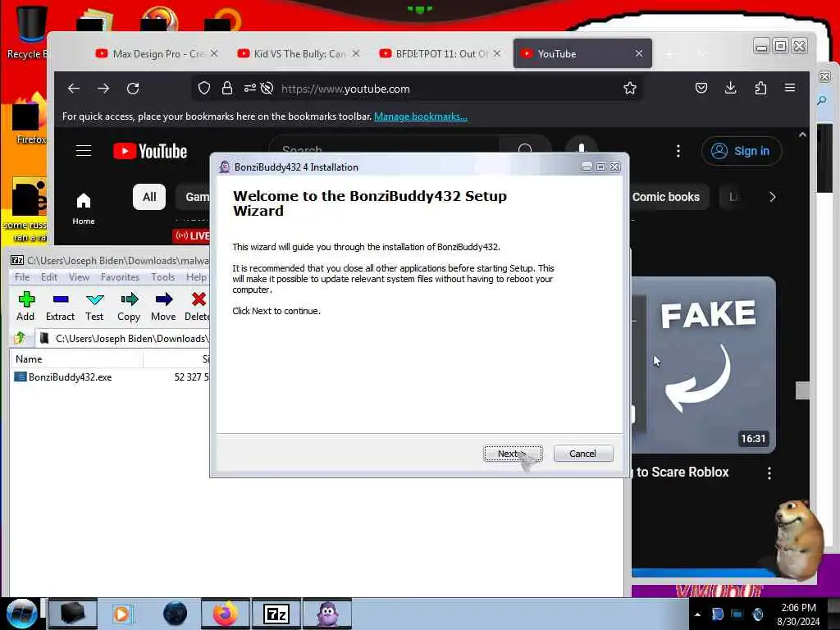Click the permissions icon in address bar
This screenshot has width=840, height=630.
tap(250, 89)
